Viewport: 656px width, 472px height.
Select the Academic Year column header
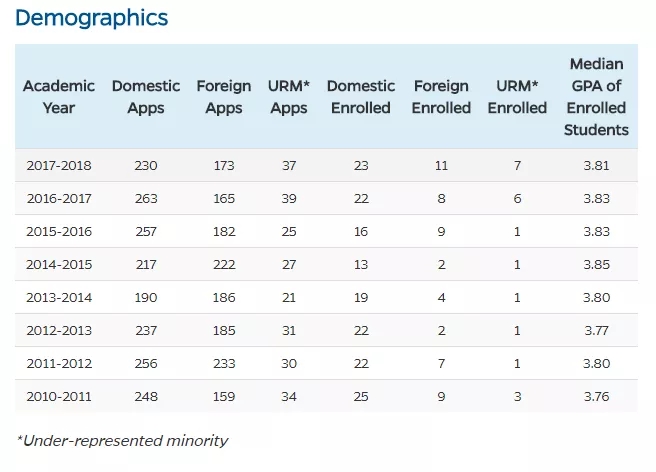[x=59, y=97]
